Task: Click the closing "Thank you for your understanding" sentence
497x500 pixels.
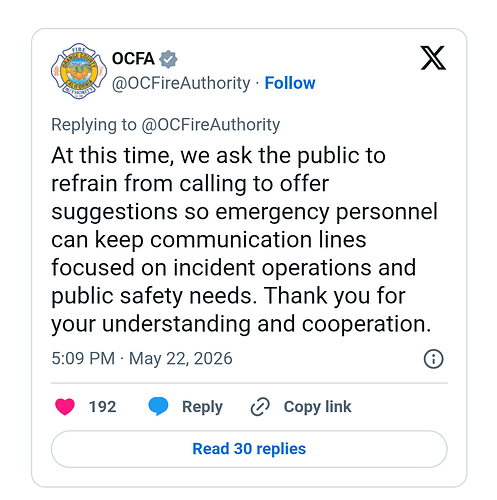Action: (x=241, y=310)
